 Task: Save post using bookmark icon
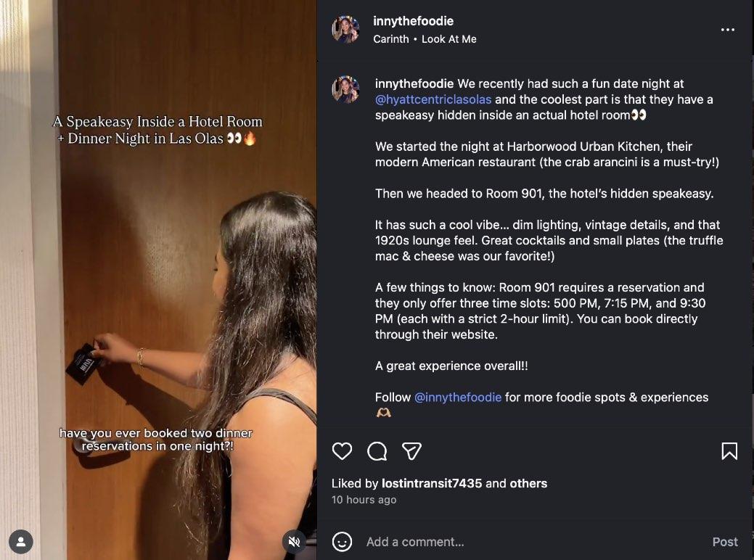729,451
